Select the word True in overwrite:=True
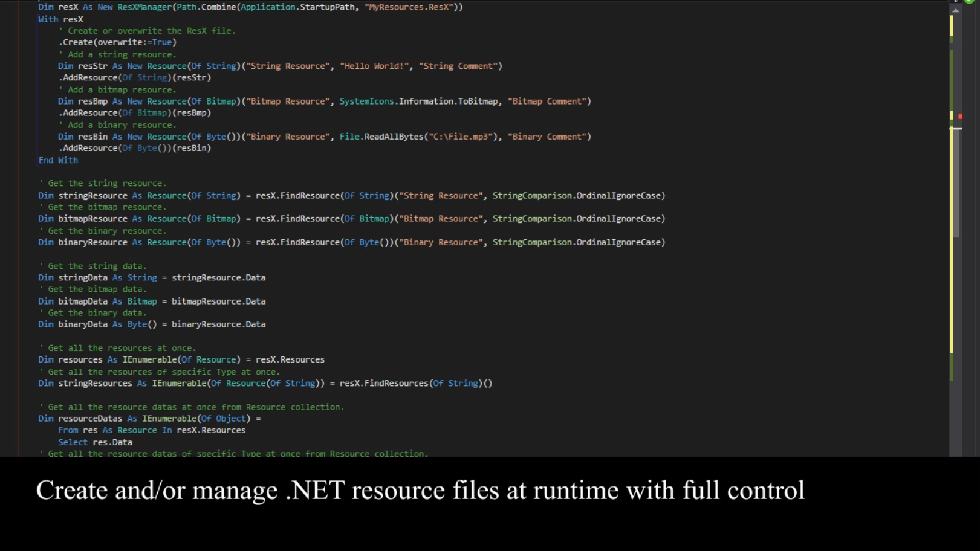Image resolution: width=980 pixels, height=551 pixels. point(162,42)
